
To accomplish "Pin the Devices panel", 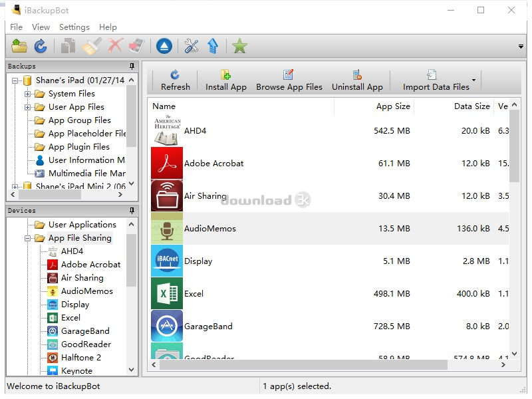I will [132, 210].
